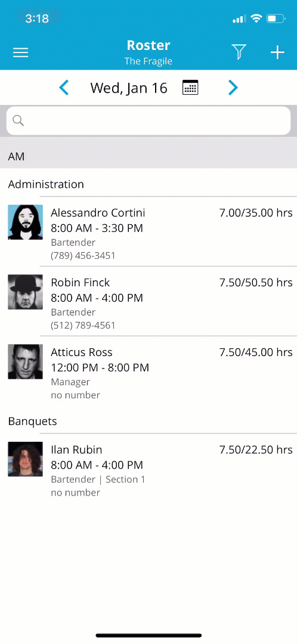Tap the plus icon to add shift

tap(277, 52)
